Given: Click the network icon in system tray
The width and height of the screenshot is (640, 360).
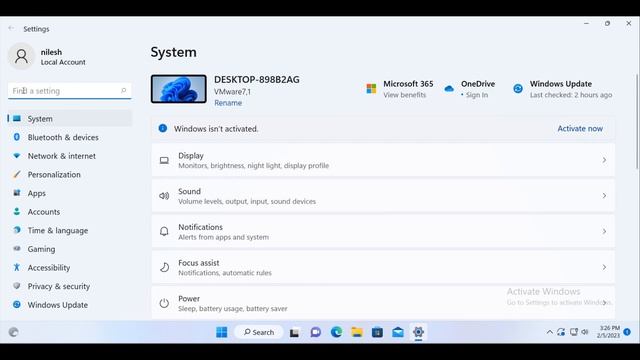Looking at the screenshot, I should tap(573, 332).
